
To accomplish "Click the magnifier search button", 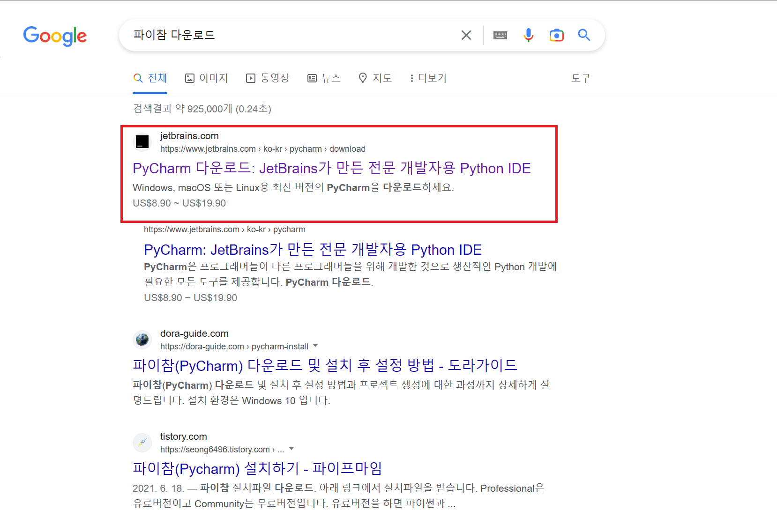I will pos(584,35).
